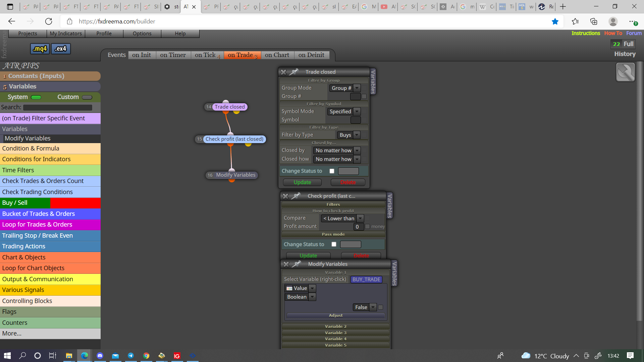Tick Change Status checkbox in Check profit panel

334,244
